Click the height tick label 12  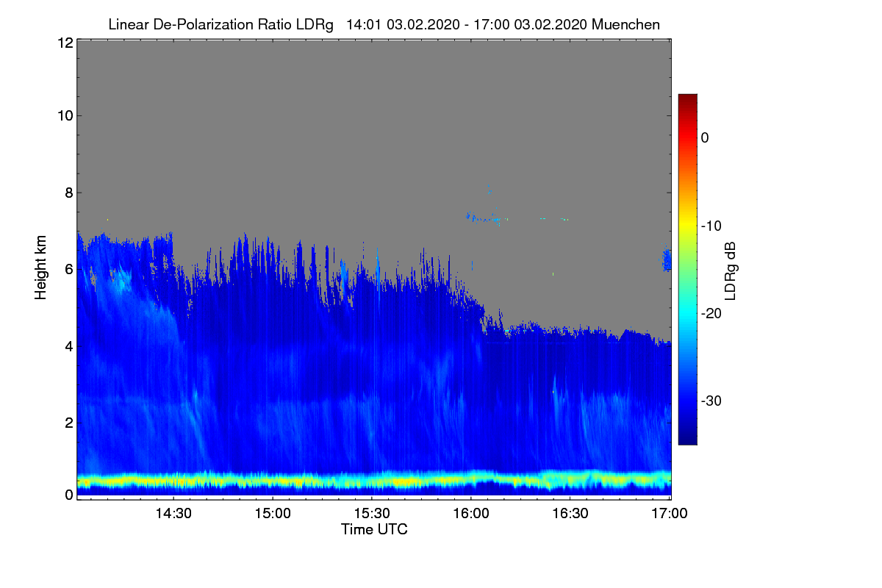click(64, 43)
